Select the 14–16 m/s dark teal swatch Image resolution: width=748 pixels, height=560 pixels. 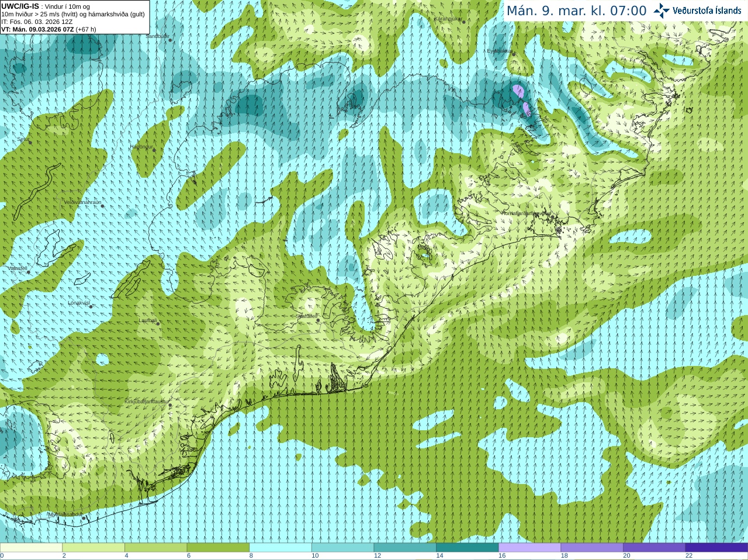click(467, 548)
